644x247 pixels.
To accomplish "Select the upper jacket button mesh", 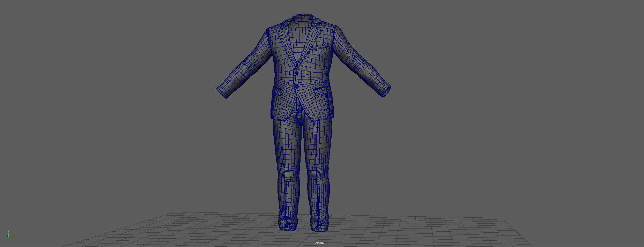I will tap(296, 73).
